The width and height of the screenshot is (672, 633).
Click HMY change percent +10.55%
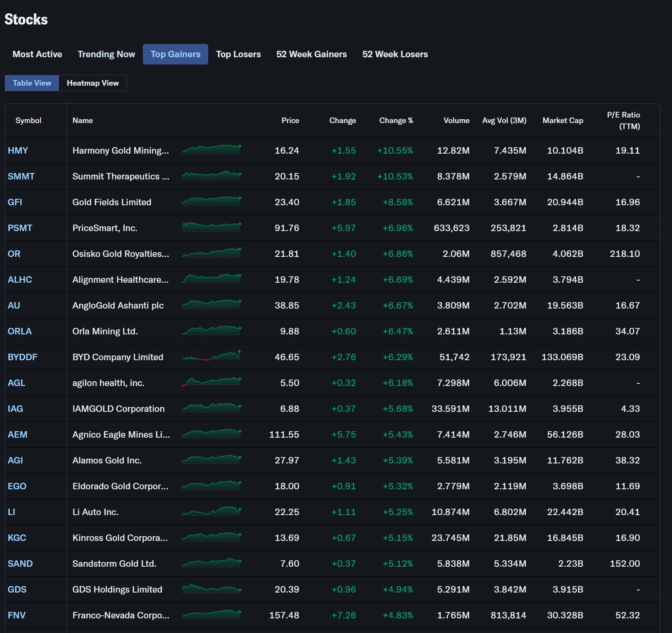point(395,151)
